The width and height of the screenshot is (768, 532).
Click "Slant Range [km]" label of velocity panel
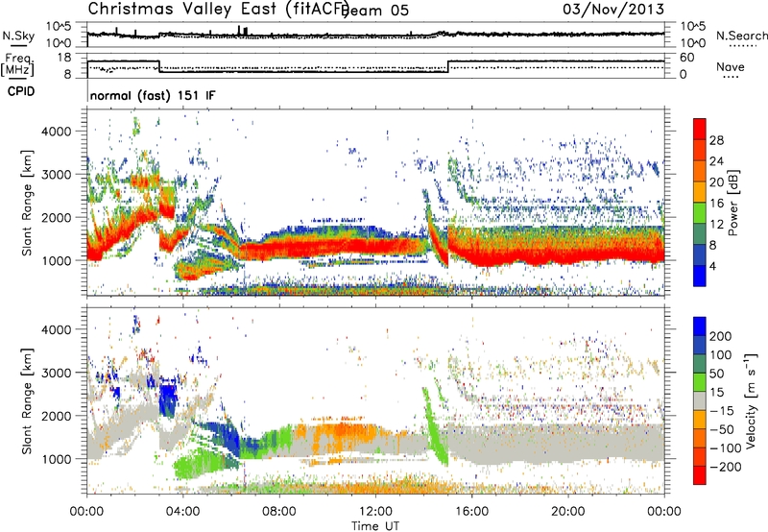[x=27, y=401]
